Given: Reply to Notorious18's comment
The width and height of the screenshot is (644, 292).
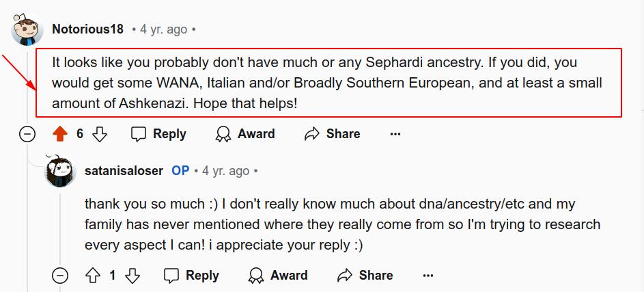Looking at the screenshot, I should tap(158, 134).
